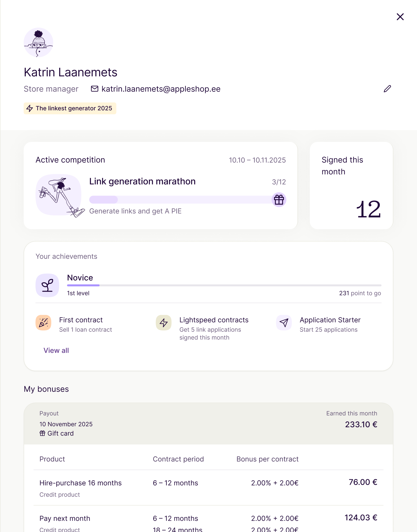Click 'The linkest generator 2025' badge
Image resolution: width=417 pixels, height=532 pixels.
pyautogui.click(x=70, y=108)
